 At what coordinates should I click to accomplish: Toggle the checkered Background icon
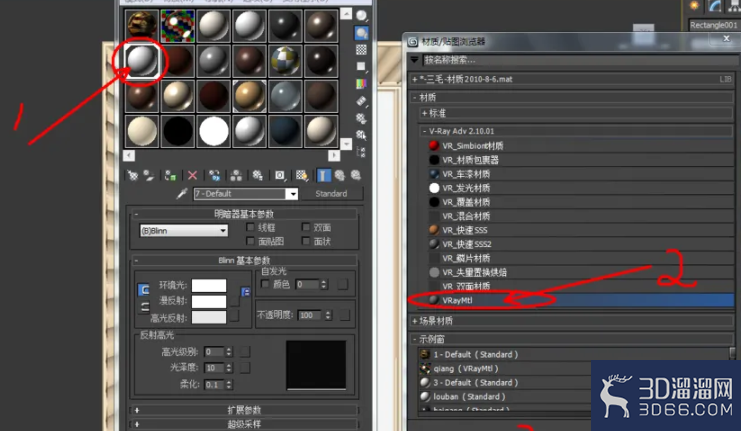coord(362,50)
